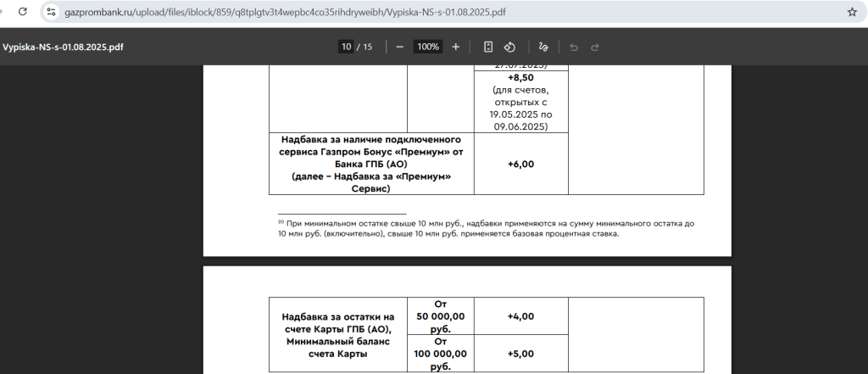Rotate the PDF counterclockwise
Viewport: 868px width, 374px height.
(x=509, y=47)
